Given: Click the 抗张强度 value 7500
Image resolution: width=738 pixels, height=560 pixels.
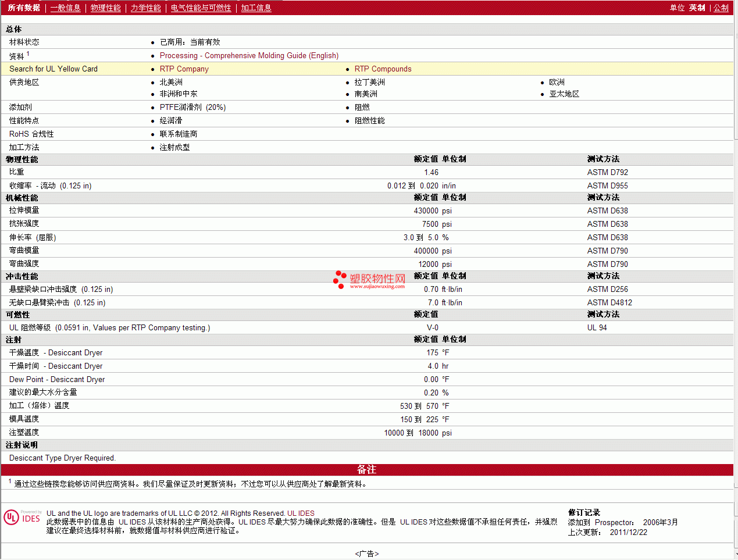Looking at the screenshot, I should (x=430, y=224).
